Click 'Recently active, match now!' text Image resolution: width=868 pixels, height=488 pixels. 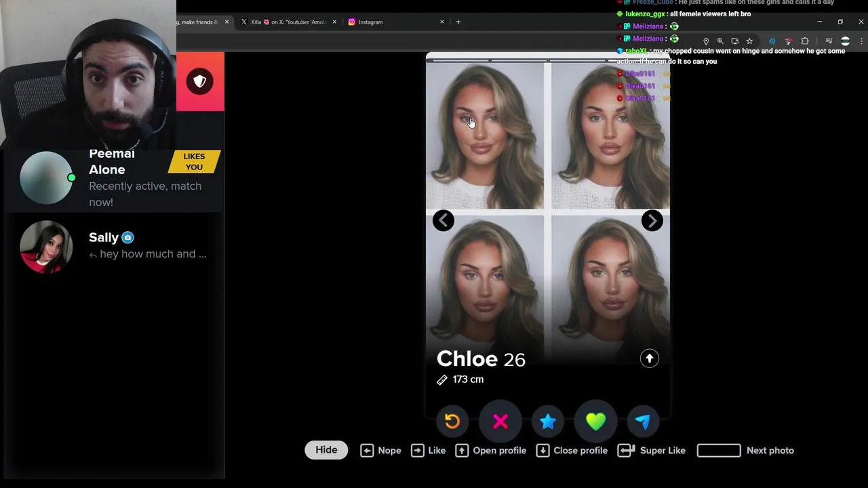[x=145, y=194]
